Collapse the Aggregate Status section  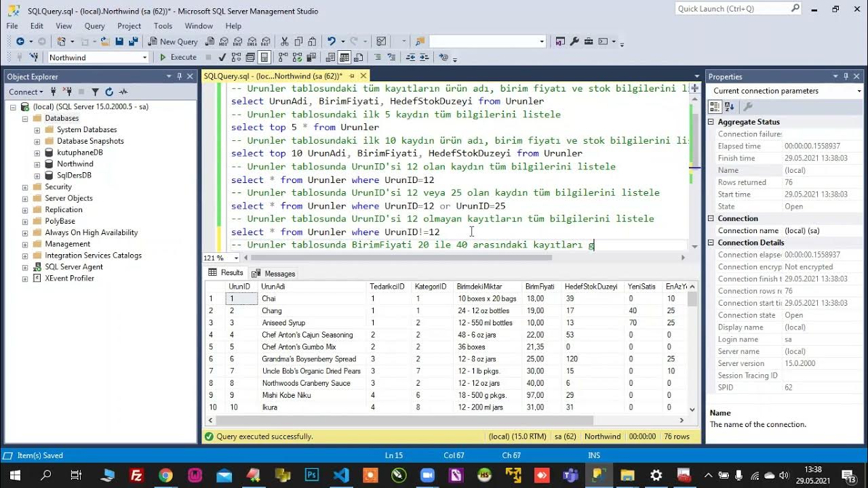711,122
